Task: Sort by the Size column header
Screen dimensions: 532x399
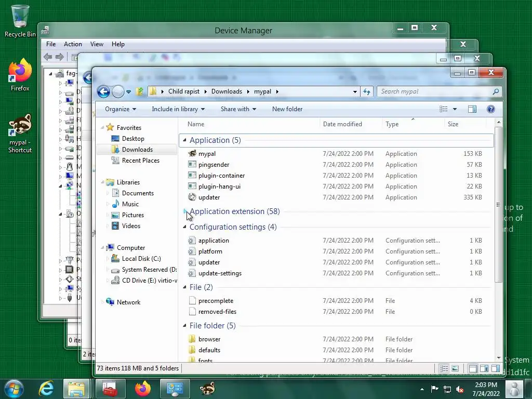Action: coord(465,124)
